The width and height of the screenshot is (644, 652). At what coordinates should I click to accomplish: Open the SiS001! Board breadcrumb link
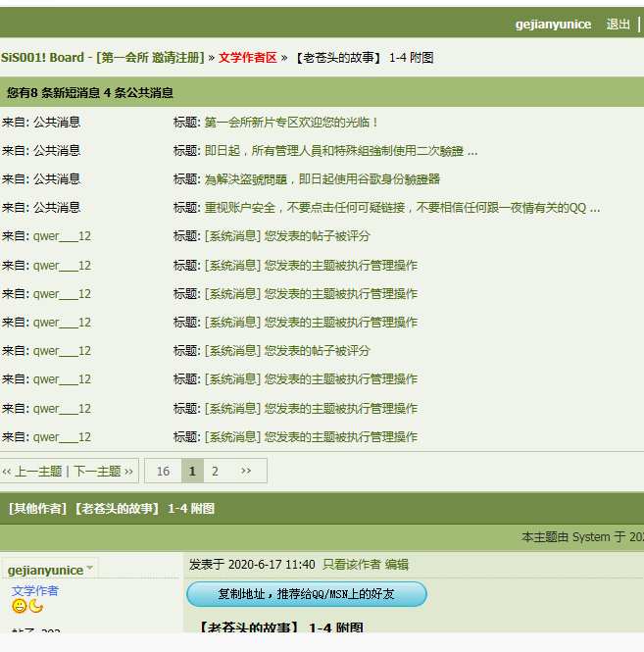click(x=42, y=58)
